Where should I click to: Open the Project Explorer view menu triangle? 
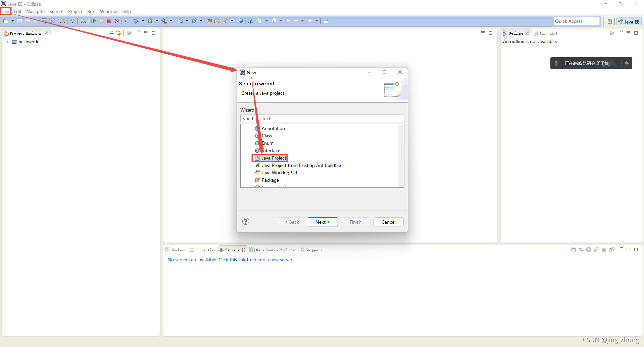[x=139, y=32]
